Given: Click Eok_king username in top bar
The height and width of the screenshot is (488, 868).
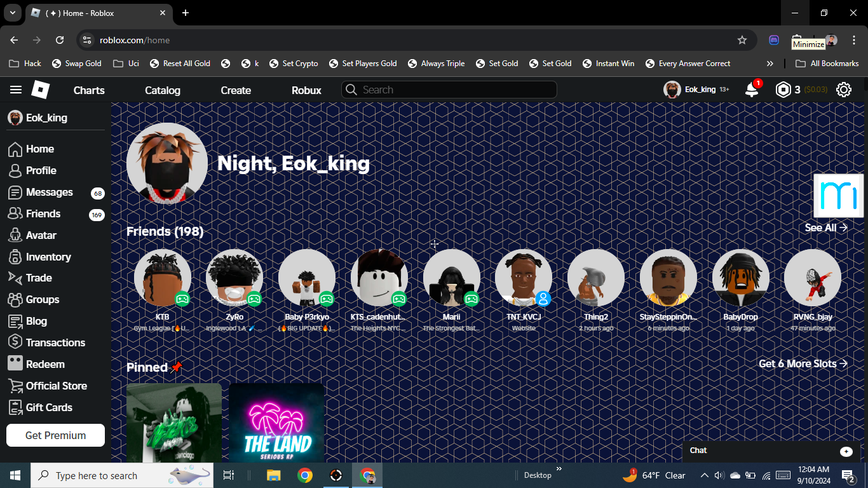Looking at the screenshot, I should click(700, 90).
